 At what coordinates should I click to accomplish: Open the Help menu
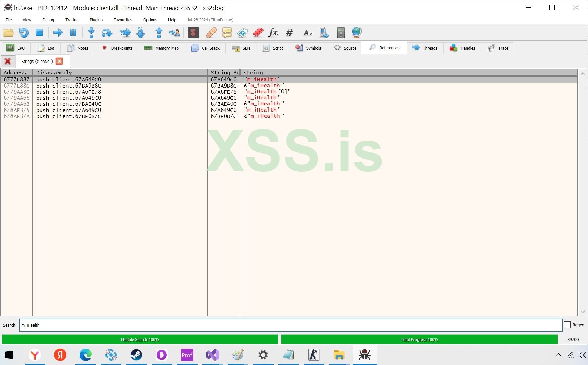[x=172, y=20]
